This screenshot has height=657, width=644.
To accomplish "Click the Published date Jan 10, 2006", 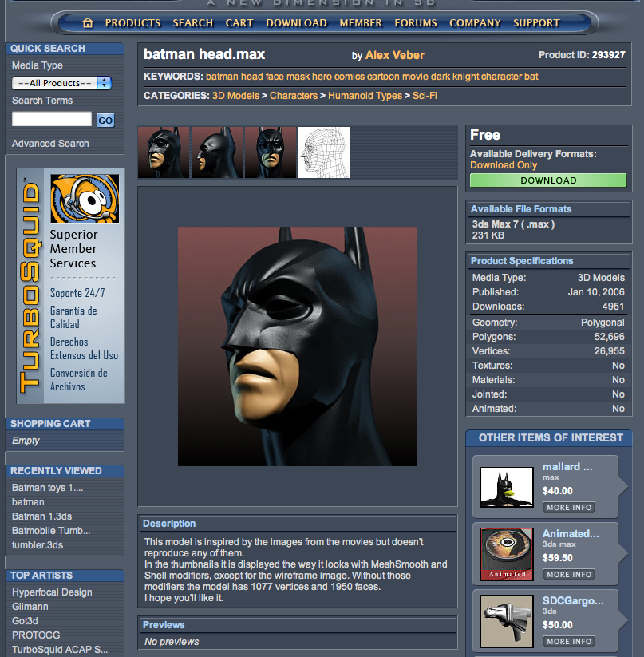I will click(596, 292).
